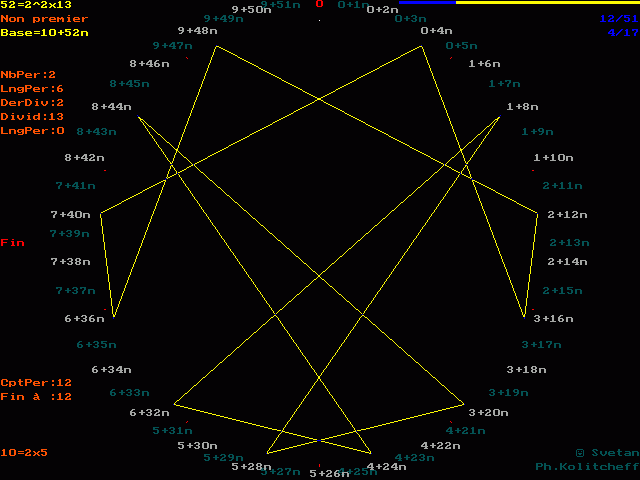Select the DerDiv:2 parameter
Image resolution: width=640 pixels, height=480 pixels.
(x=32, y=103)
